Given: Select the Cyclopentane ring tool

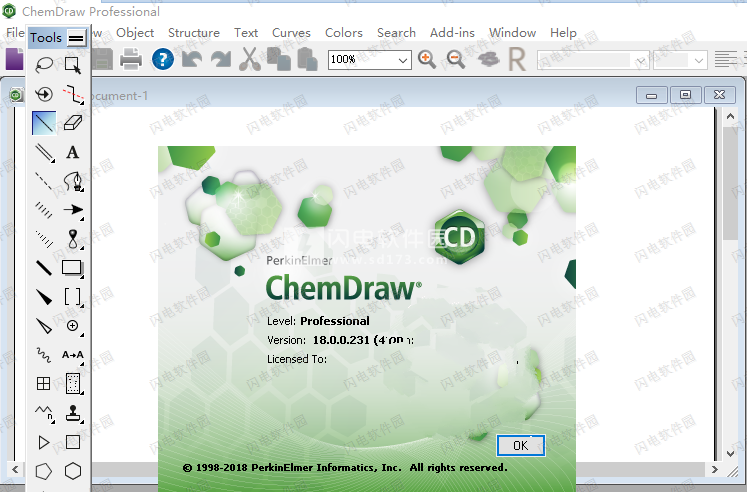Looking at the screenshot, I should [44, 472].
